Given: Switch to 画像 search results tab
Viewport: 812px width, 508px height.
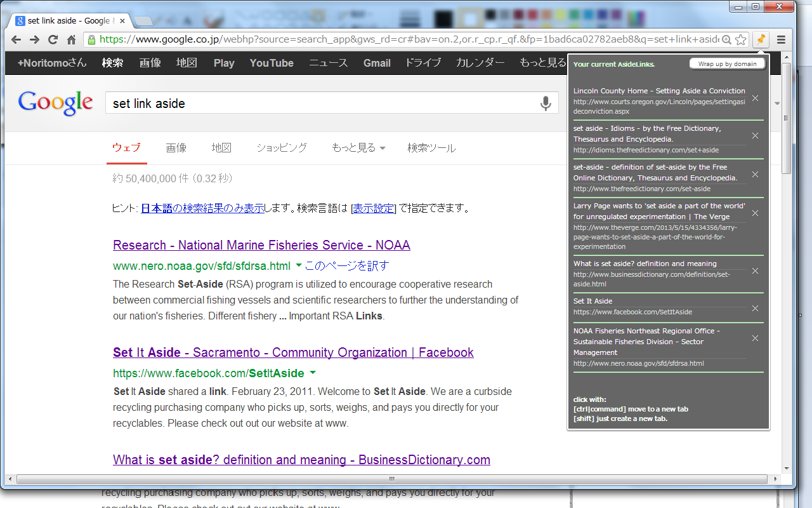Looking at the screenshot, I should click(x=176, y=148).
